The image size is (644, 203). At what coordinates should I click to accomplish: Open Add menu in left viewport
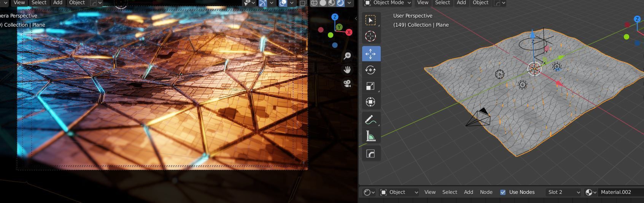click(58, 3)
